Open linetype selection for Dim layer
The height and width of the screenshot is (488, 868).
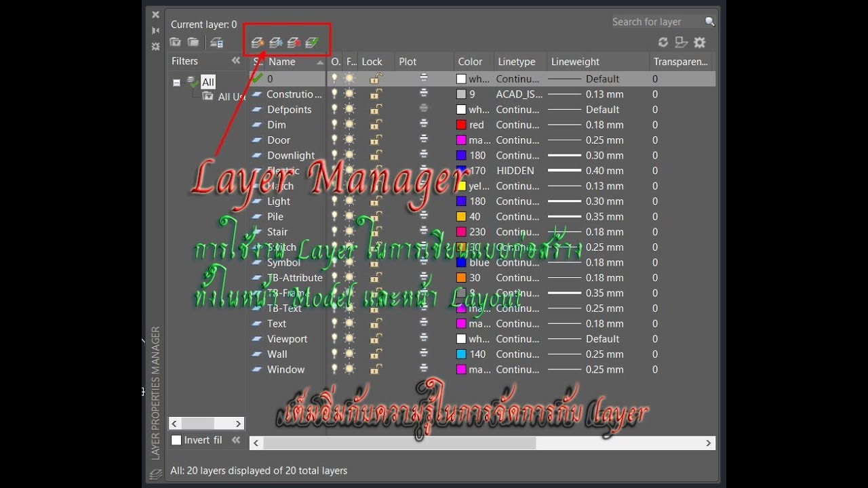pos(518,125)
